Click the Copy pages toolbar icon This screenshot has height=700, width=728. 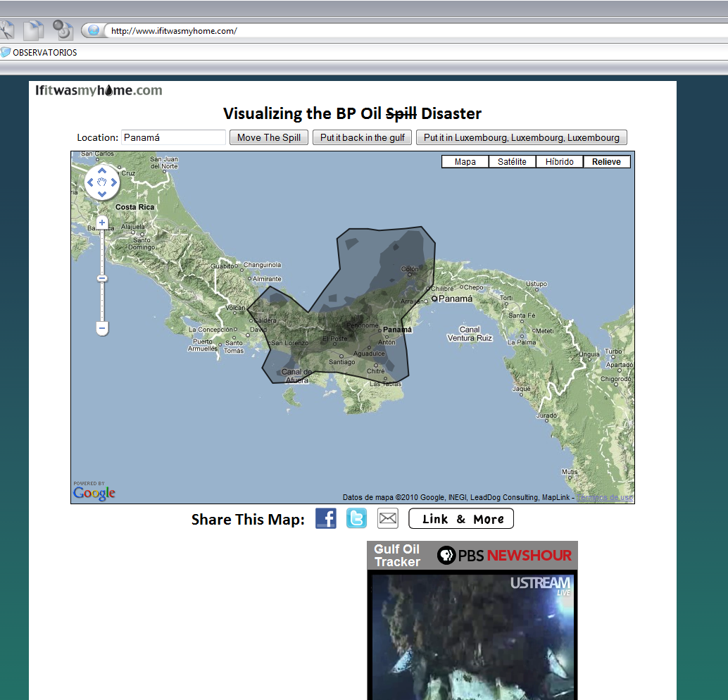(33, 30)
